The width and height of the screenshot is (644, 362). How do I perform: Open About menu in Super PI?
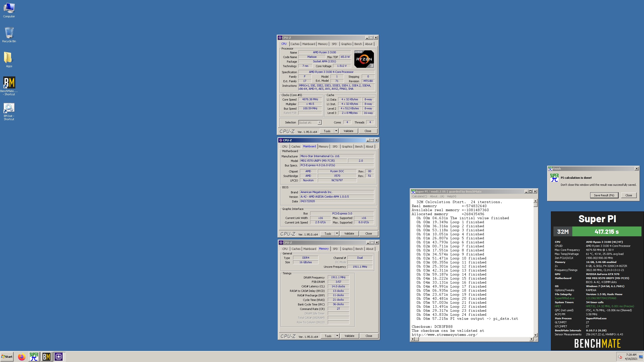click(x=437, y=196)
